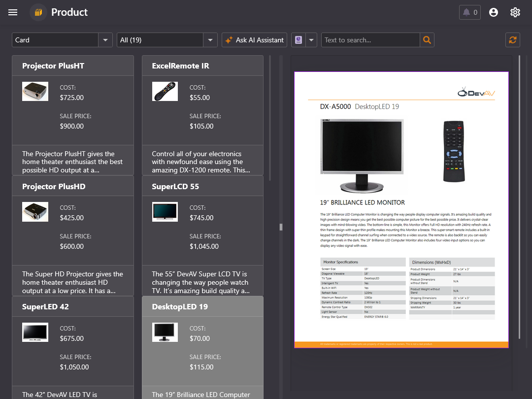Expand the Card view type dropdown

[105, 40]
